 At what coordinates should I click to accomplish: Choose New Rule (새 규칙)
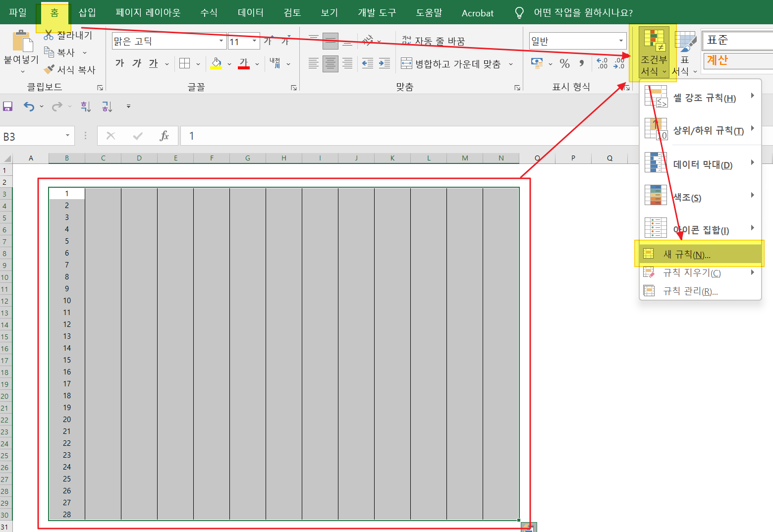pyautogui.click(x=700, y=254)
